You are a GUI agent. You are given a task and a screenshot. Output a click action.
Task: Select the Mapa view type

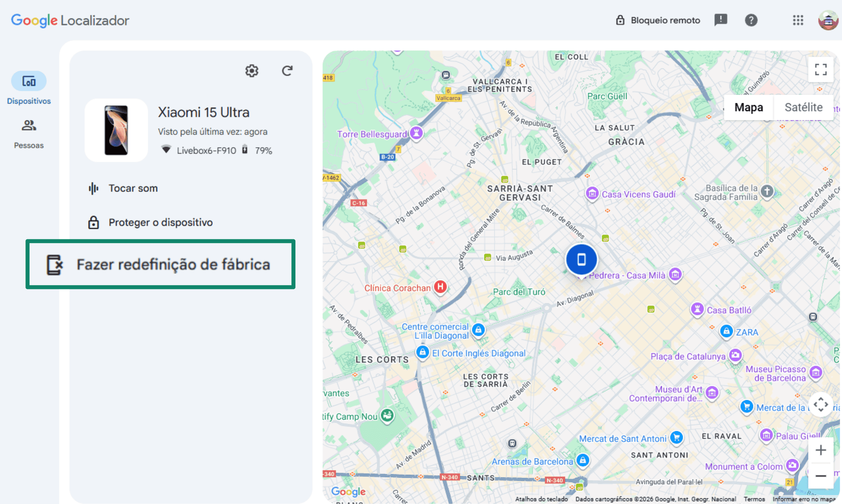tap(749, 107)
